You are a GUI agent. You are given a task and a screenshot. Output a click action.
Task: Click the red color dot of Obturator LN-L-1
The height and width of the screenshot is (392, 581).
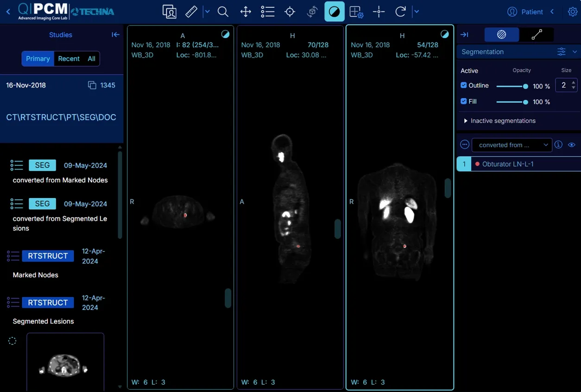click(477, 164)
